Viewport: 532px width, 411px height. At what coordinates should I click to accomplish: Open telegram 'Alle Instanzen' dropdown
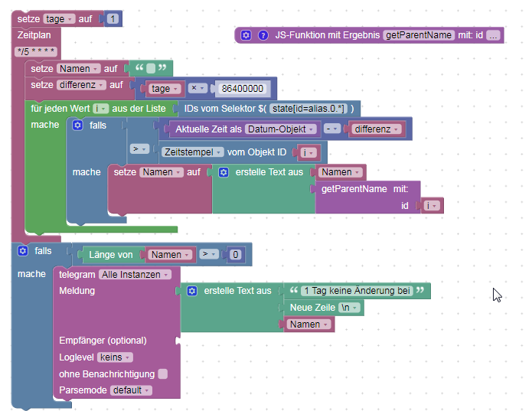pos(135,275)
